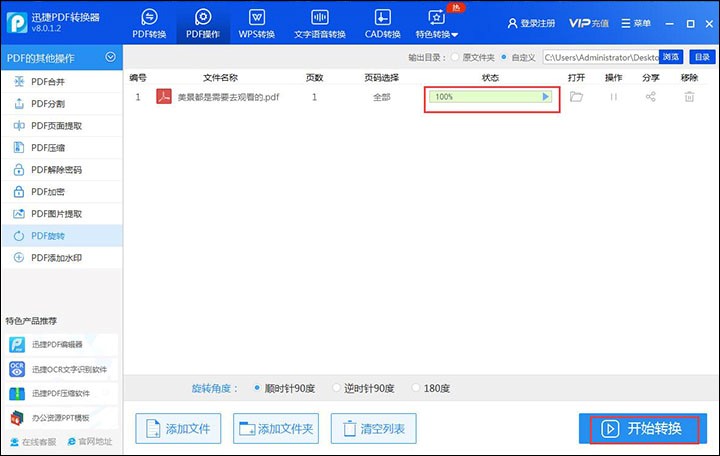This screenshot has height=456, width=720.
Task: Select the PDF旋转 item
Action: tap(62, 236)
